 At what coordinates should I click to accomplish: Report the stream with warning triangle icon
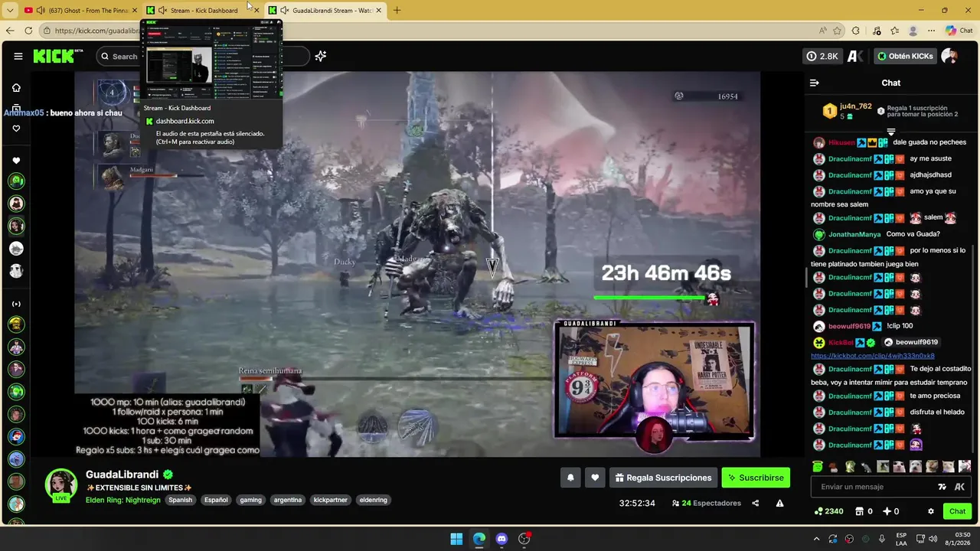779,503
